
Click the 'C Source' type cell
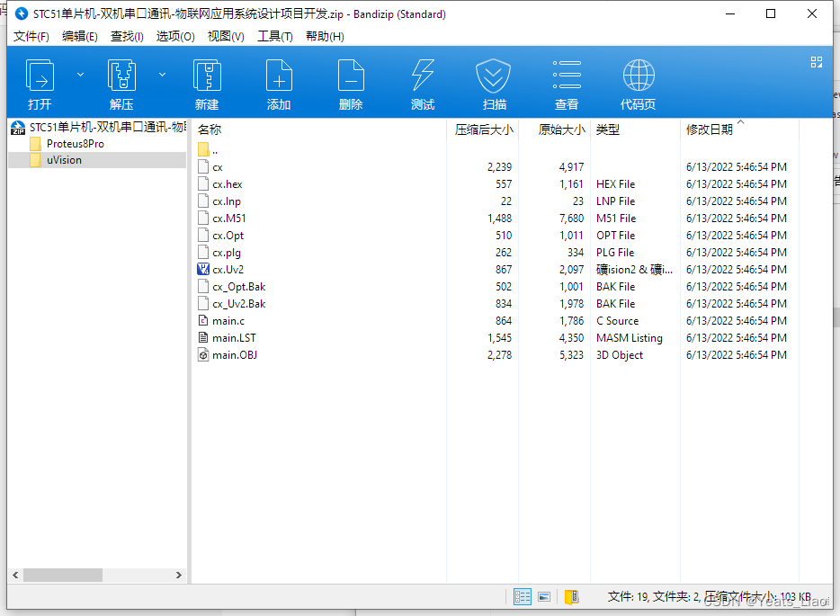(x=618, y=321)
